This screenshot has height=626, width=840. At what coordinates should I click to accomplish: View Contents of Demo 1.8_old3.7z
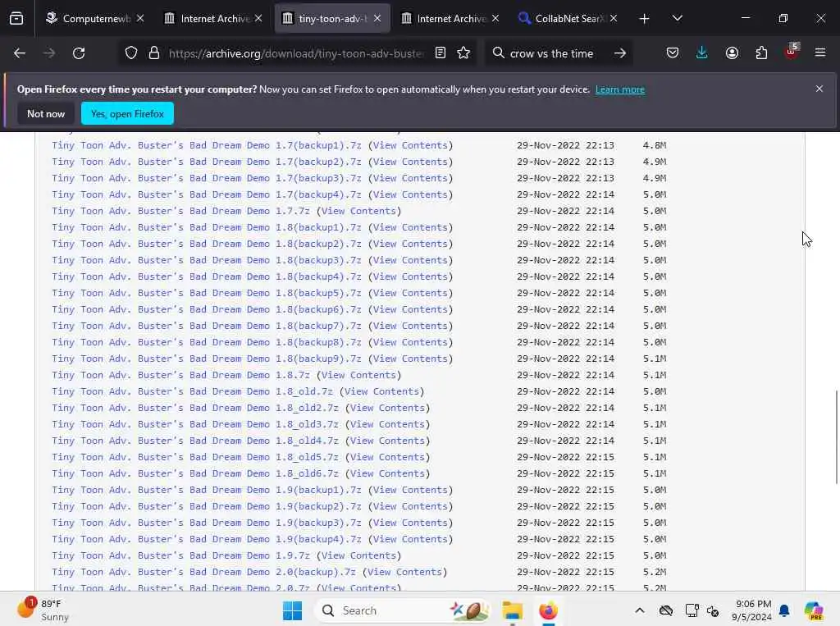tap(387, 424)
